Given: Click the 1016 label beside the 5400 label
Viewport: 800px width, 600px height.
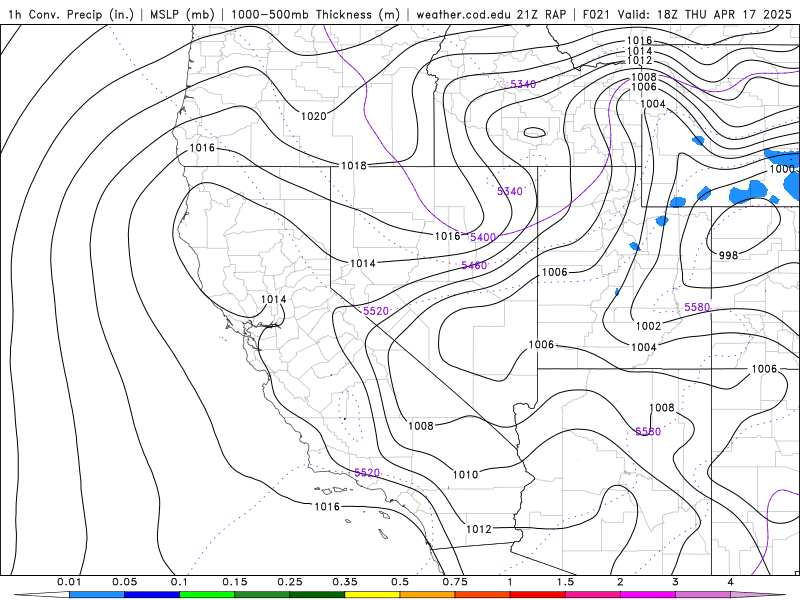Looking at the screenshot, I should 447,236.
